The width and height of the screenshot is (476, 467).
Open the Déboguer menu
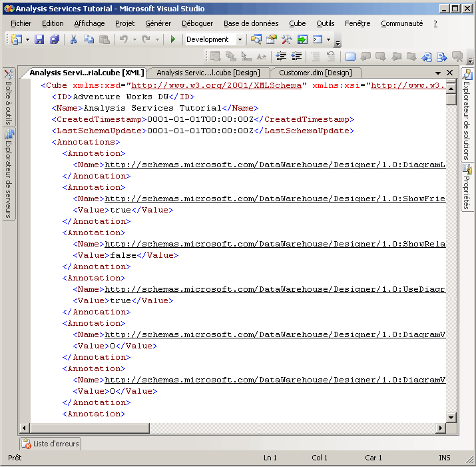(x=197, y=23)
